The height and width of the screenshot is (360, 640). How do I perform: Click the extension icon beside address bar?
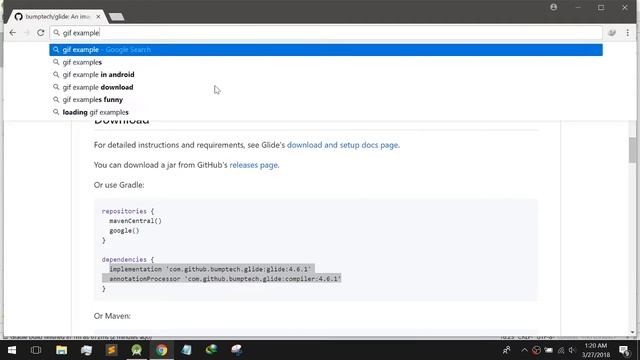[611, 33]
